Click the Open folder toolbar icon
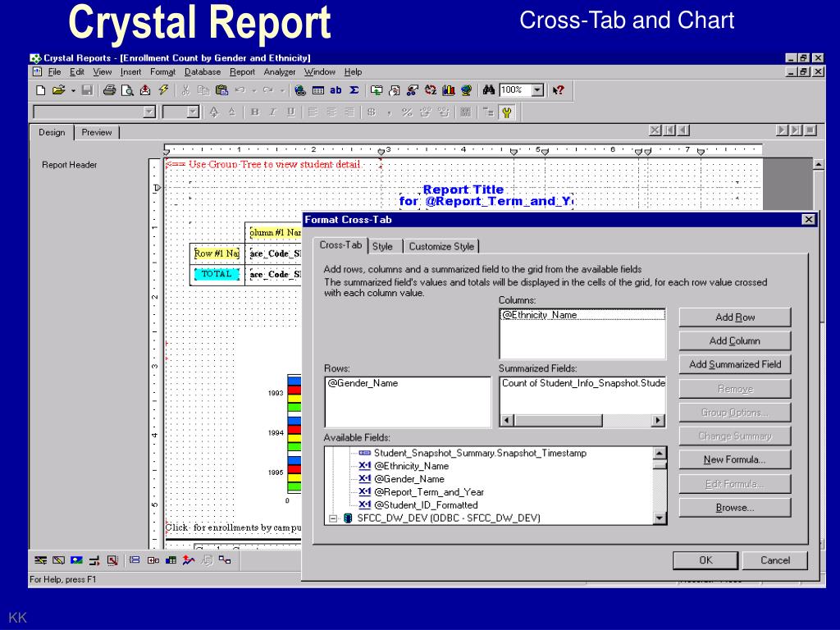Image resolution: width=840 pixels, height=630 pixels. tap(58, 90)
